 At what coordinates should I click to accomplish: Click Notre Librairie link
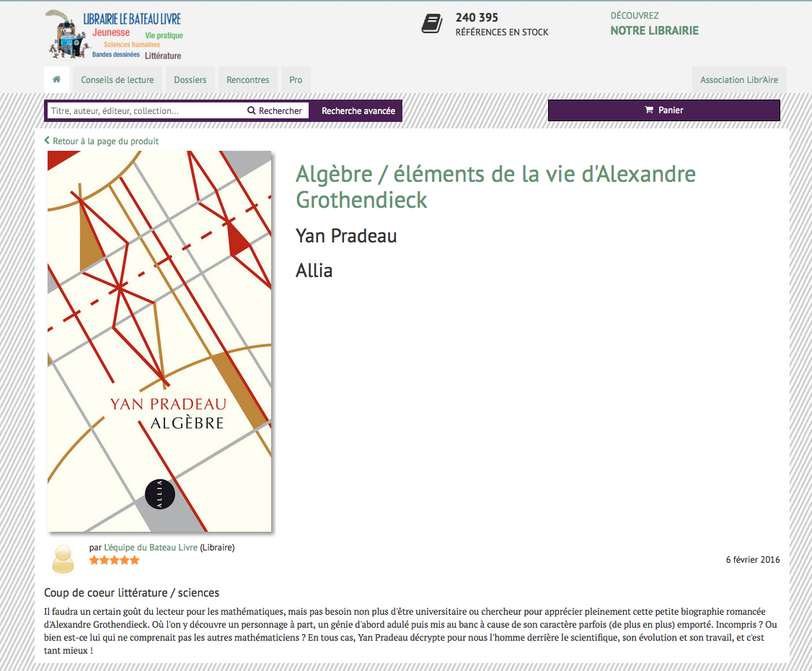point(654,30)
